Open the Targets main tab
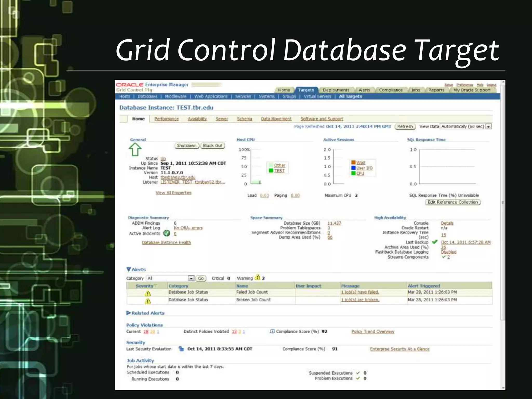 [x=306, y=90]
